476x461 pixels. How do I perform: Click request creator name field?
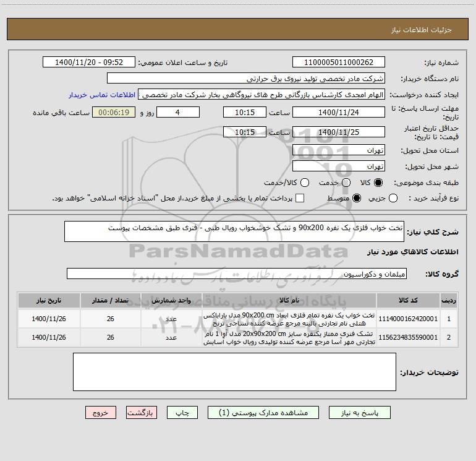[261, 95]
